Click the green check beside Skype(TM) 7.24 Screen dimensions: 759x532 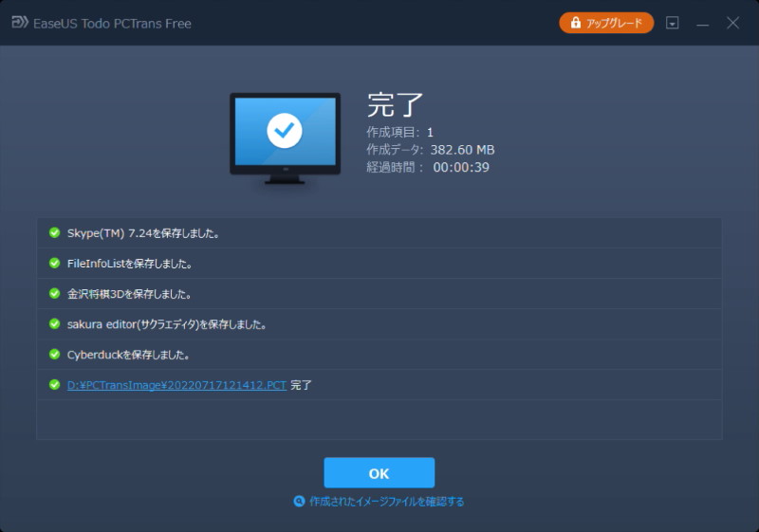pos(54,232)
